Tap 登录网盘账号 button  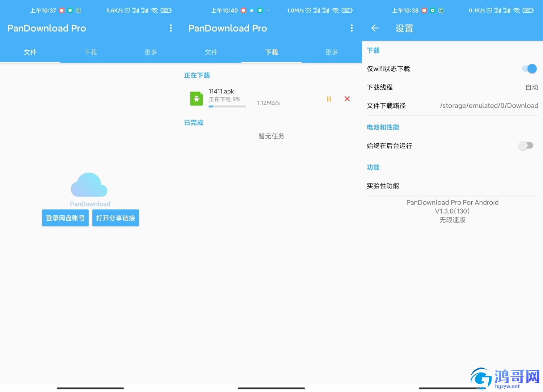click(65, 218)
